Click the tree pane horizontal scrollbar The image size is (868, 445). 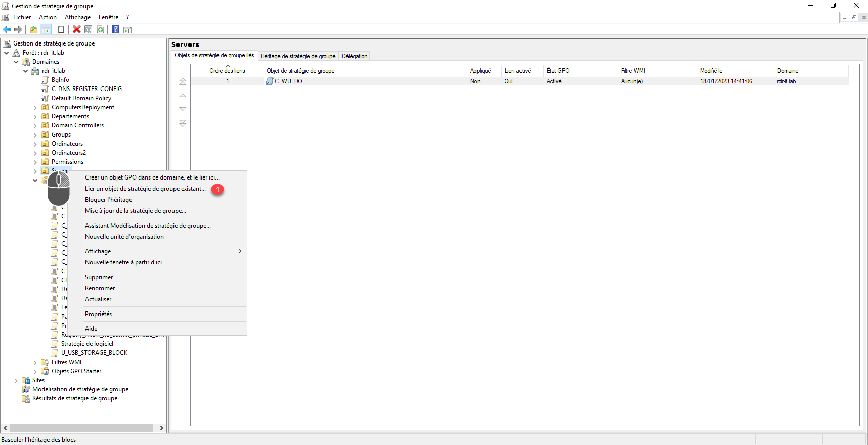pos(81,428)
